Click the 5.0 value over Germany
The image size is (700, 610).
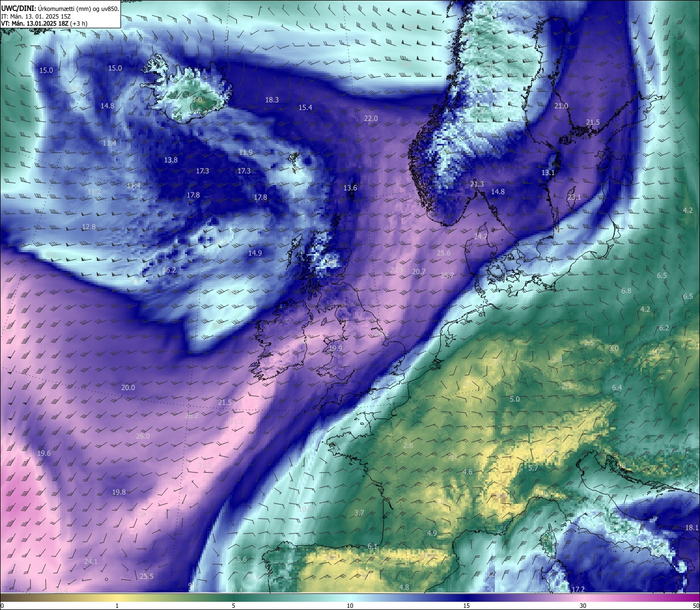(x=515, y=399)
